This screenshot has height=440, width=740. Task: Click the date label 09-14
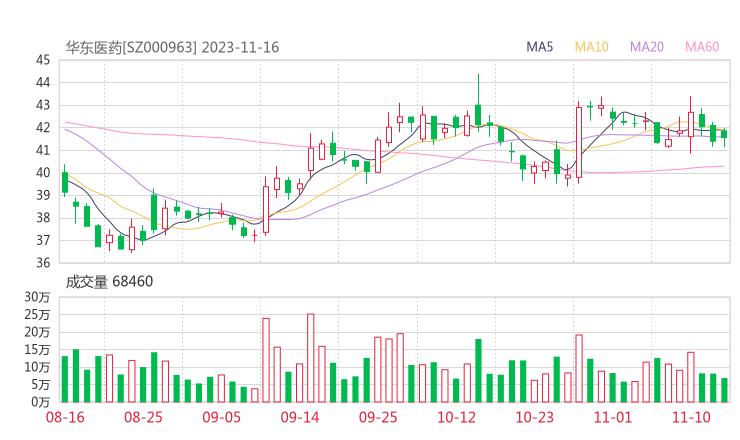click(300, 417)
